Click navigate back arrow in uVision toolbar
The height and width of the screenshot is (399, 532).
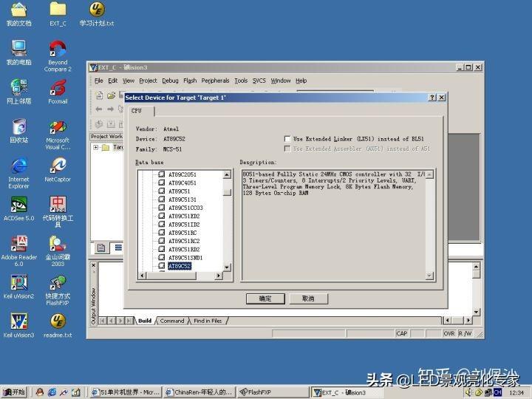99,109
